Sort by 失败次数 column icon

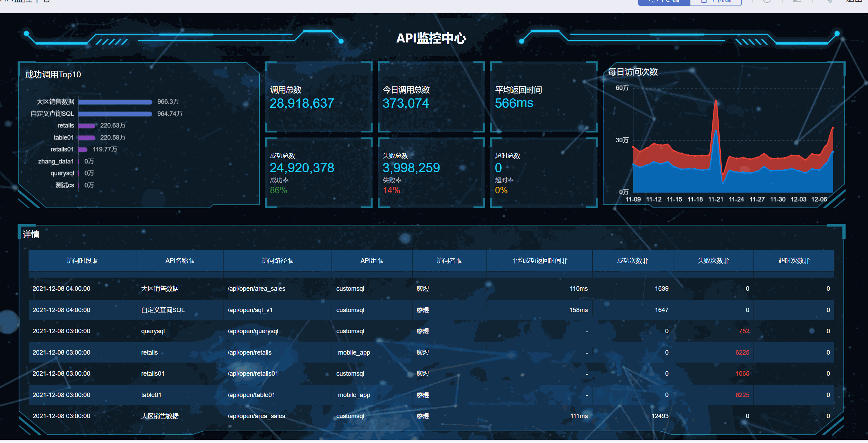click(726, 261)
